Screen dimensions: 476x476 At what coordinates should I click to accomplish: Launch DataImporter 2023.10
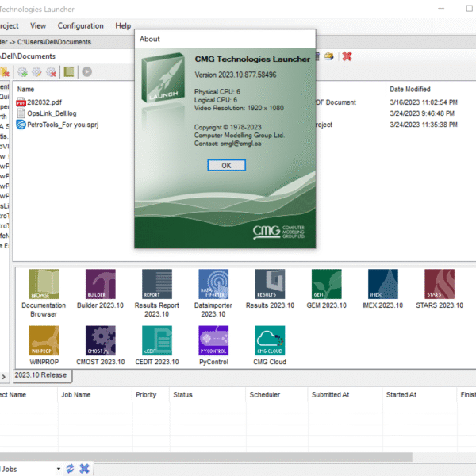click(213, 284)
